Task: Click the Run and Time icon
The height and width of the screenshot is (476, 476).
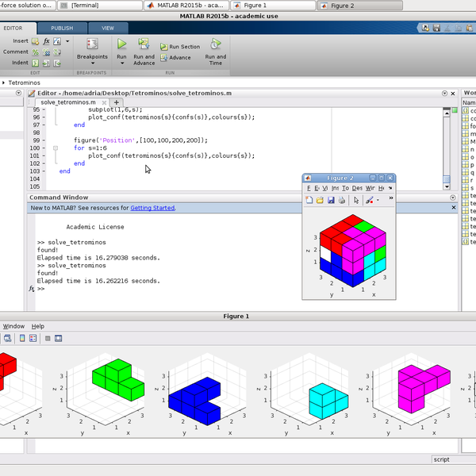Action: pos(216,44)
